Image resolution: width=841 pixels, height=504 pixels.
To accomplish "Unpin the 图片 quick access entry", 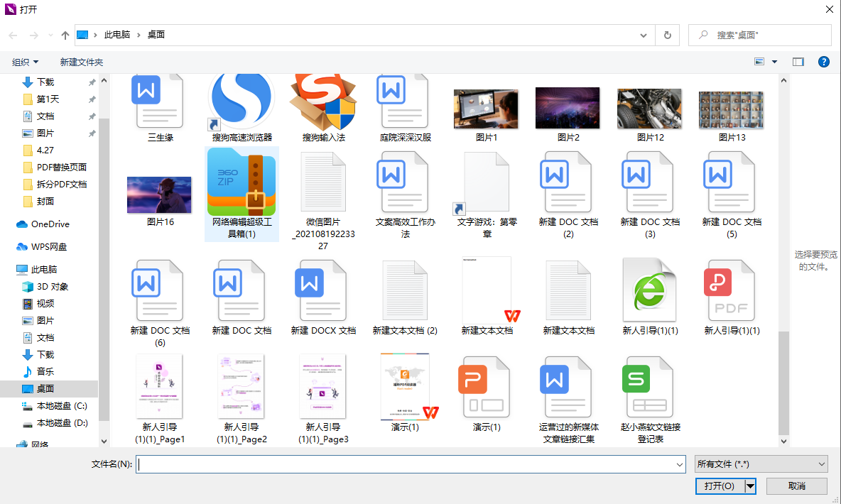I will pyautogui.click(x=91, y=133).
